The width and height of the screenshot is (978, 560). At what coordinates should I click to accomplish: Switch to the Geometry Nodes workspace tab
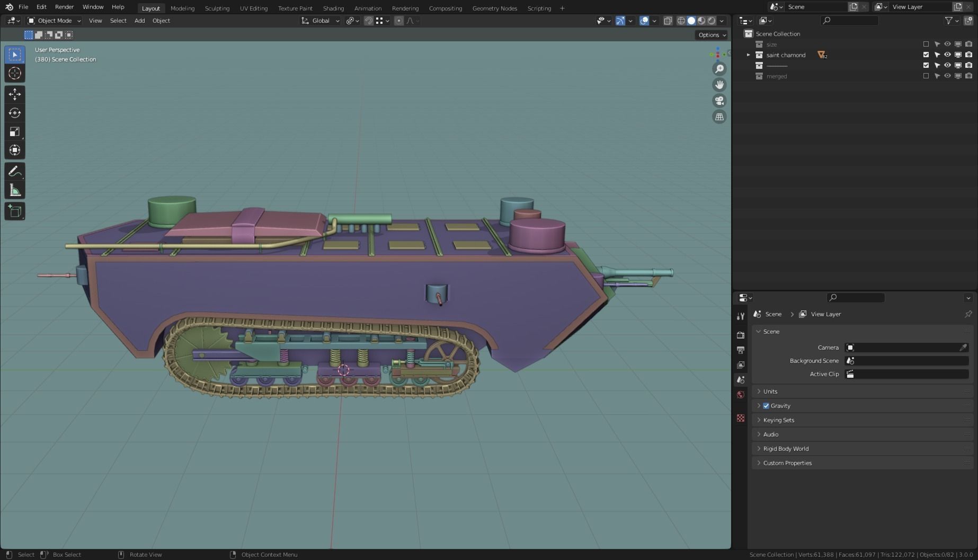[495, 8]
